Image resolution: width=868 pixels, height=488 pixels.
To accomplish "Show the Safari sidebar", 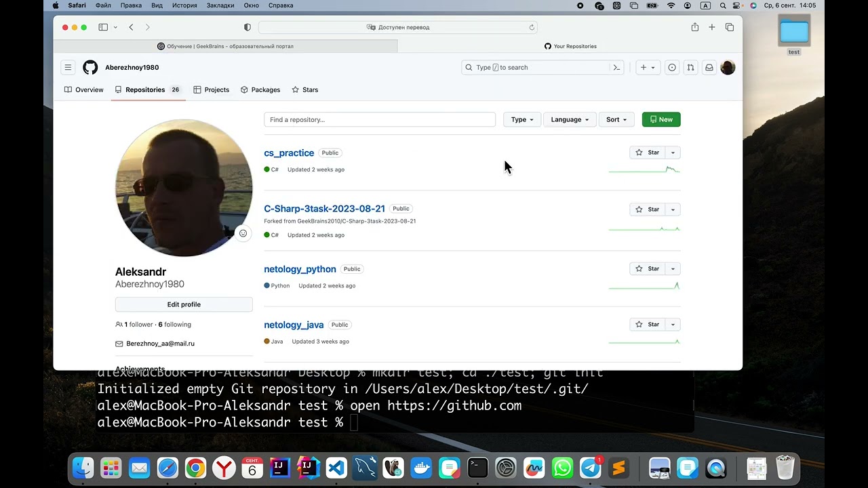I will (103, 27).
